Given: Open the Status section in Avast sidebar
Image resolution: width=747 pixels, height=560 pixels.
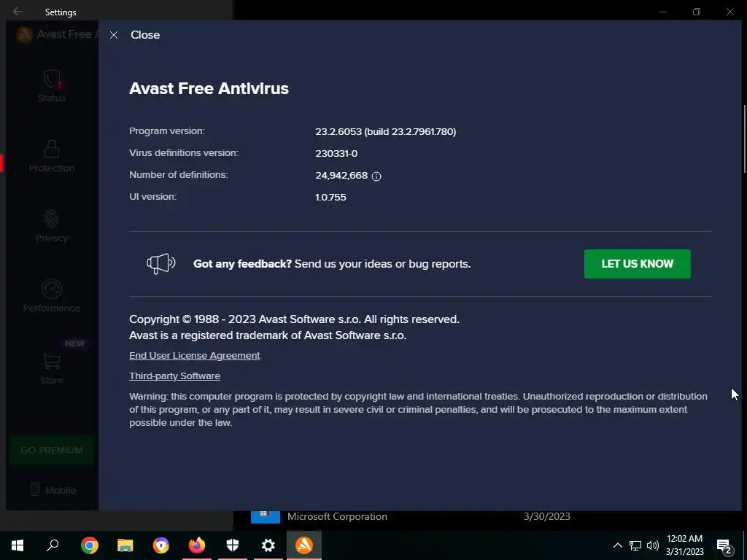Looking at the screenshot, I should (x=52, y=86).
